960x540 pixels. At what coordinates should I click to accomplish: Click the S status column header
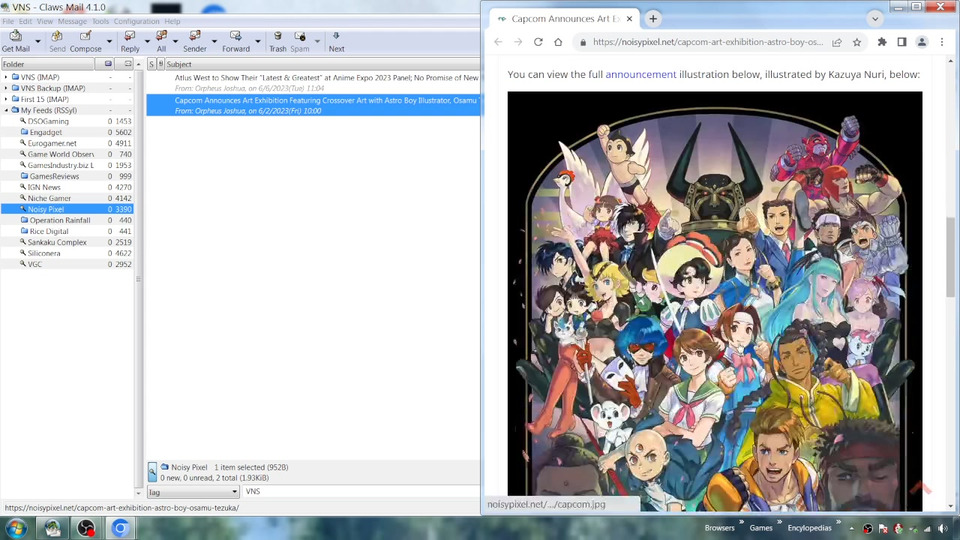pos(152,64)
